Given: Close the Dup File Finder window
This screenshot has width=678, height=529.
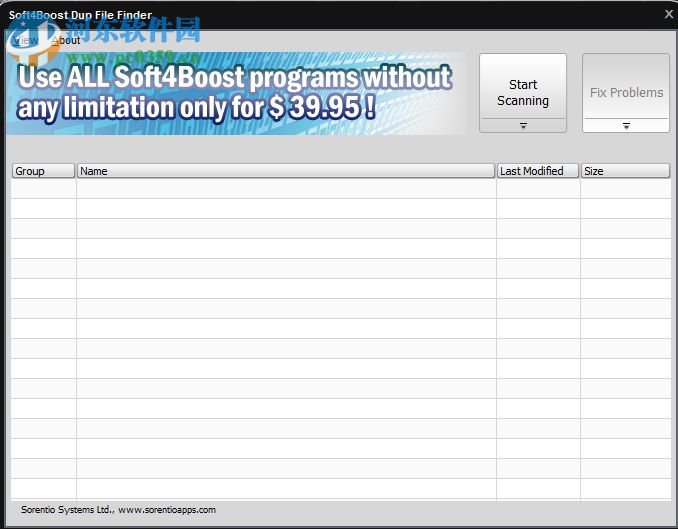Looking at the screenshot, I should pyautogui.click(x=668, y=14).
